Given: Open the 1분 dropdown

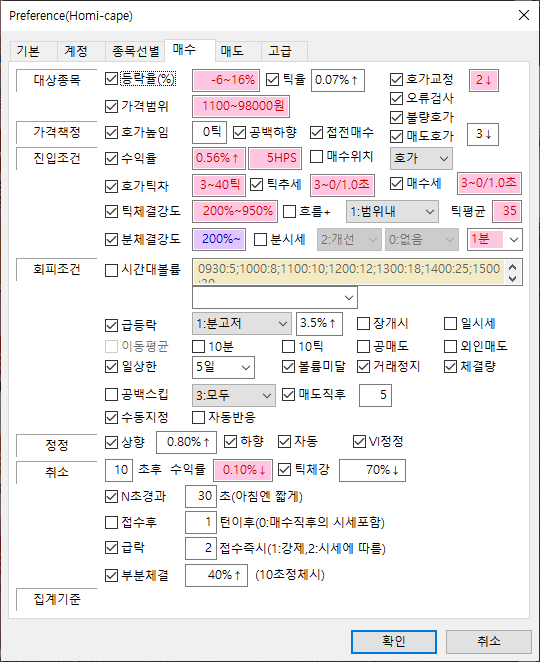Looking at the screenshot, I should [494, 240].
